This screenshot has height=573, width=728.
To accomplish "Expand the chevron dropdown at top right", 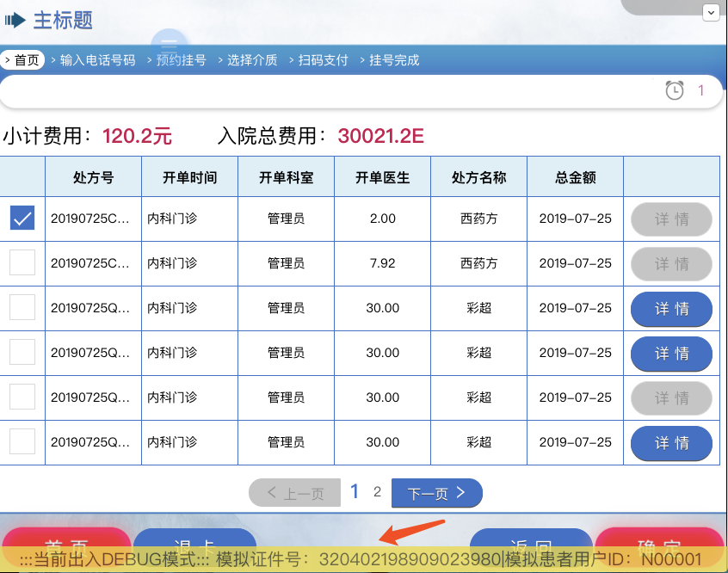I will click(711, 13).
